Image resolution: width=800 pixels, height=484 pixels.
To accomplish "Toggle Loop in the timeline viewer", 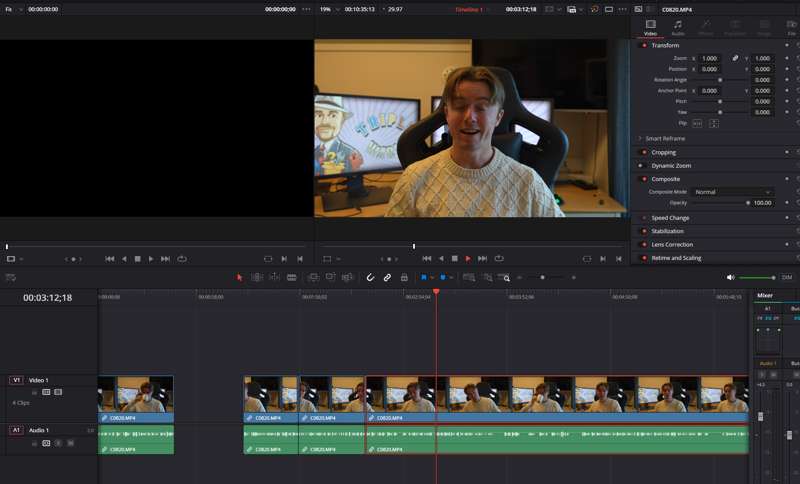I will 499,259.
